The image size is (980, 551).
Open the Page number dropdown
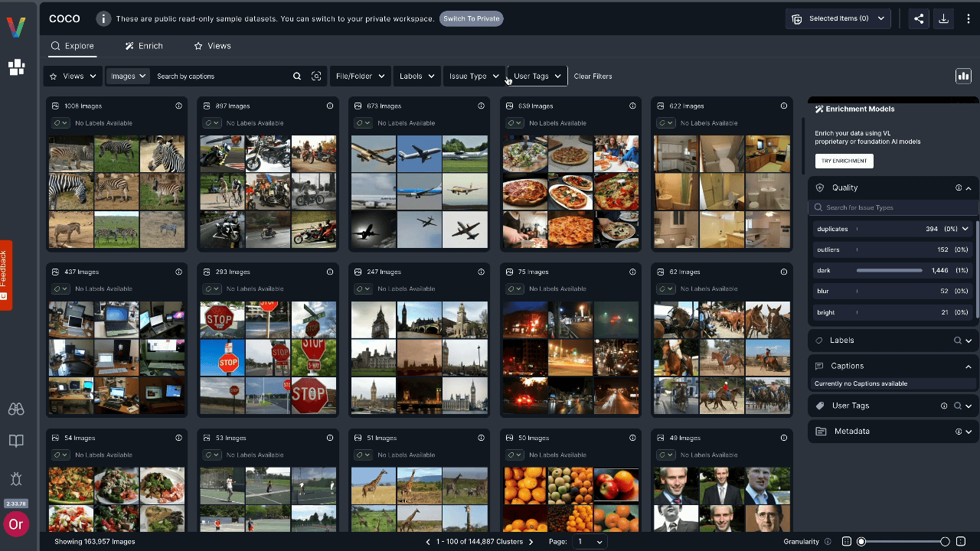click(589, 542)
